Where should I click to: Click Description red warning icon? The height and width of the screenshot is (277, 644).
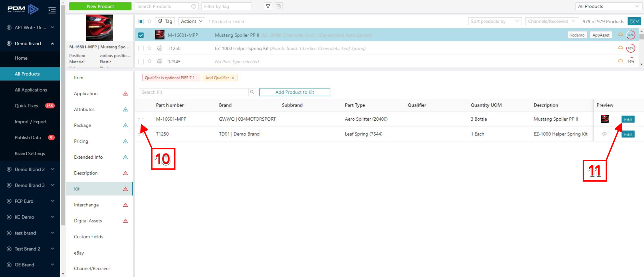point(125,173)
